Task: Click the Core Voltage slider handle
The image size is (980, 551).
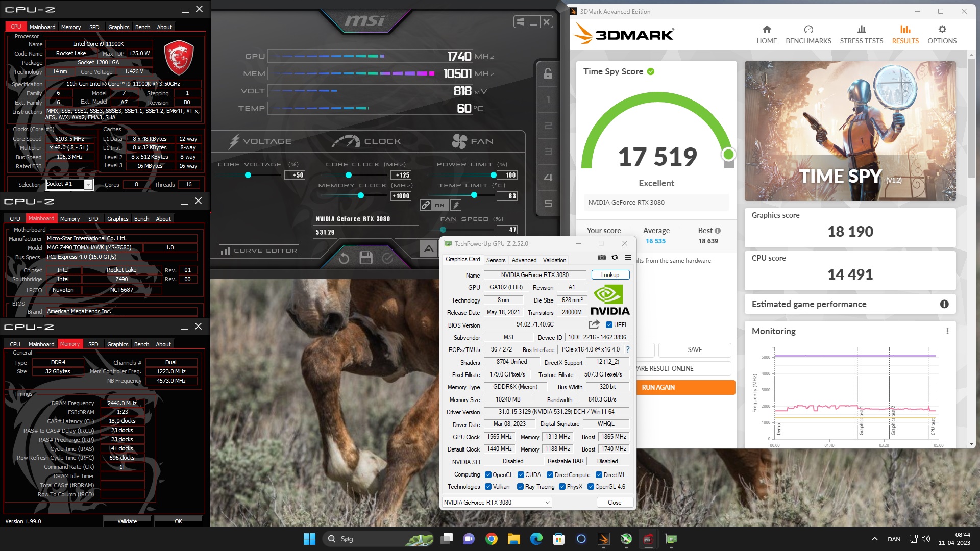Action: [x=248, y=175]
